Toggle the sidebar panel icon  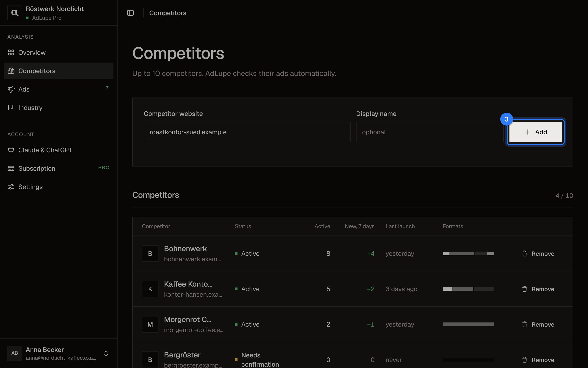[130, 13]
